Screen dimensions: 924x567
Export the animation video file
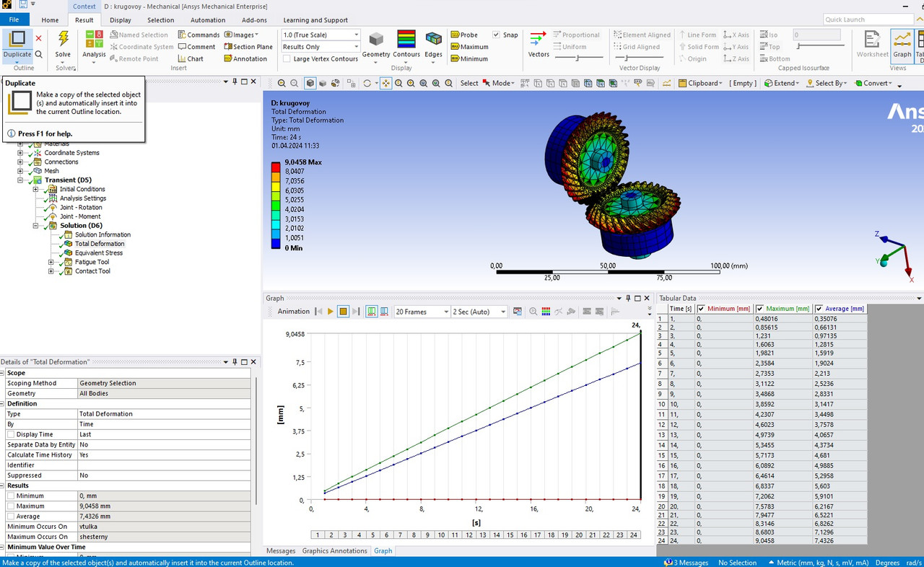click(x=517, y=312)
